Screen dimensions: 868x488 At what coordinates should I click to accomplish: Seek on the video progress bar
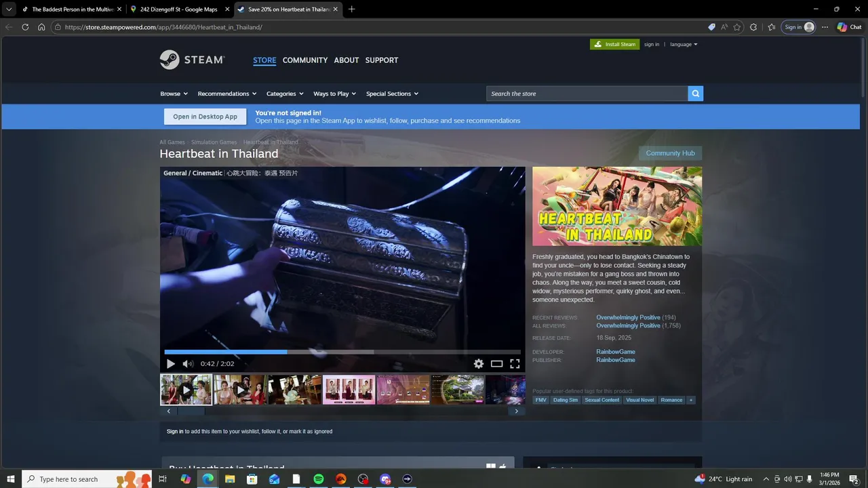tap(342, 352)
